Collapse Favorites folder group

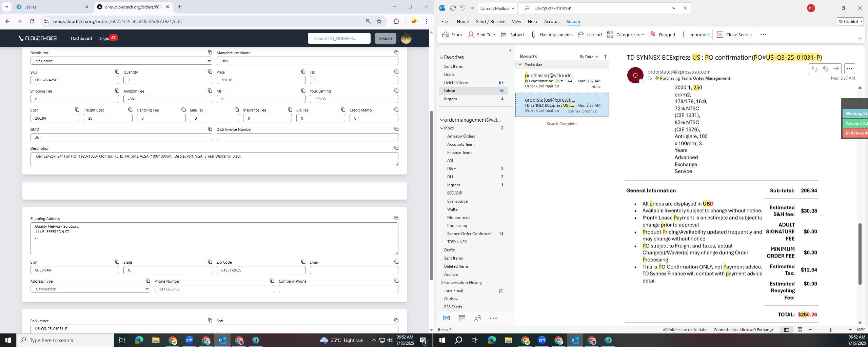tap(442, 58)
